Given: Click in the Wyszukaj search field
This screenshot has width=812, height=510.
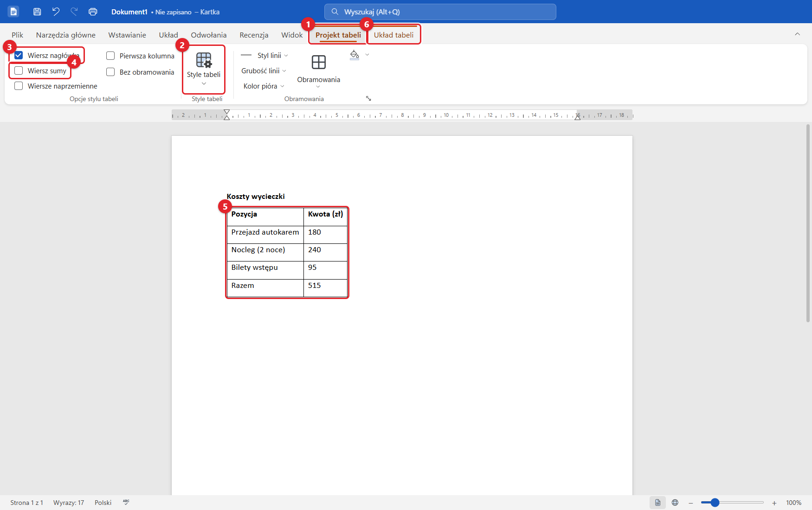Looking at the screenshot, I should (440, 12).
